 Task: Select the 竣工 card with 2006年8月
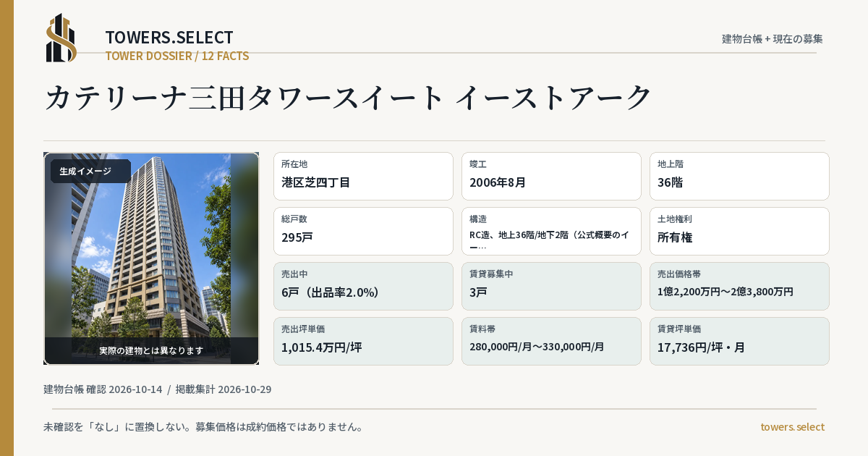tap(551, 176)
